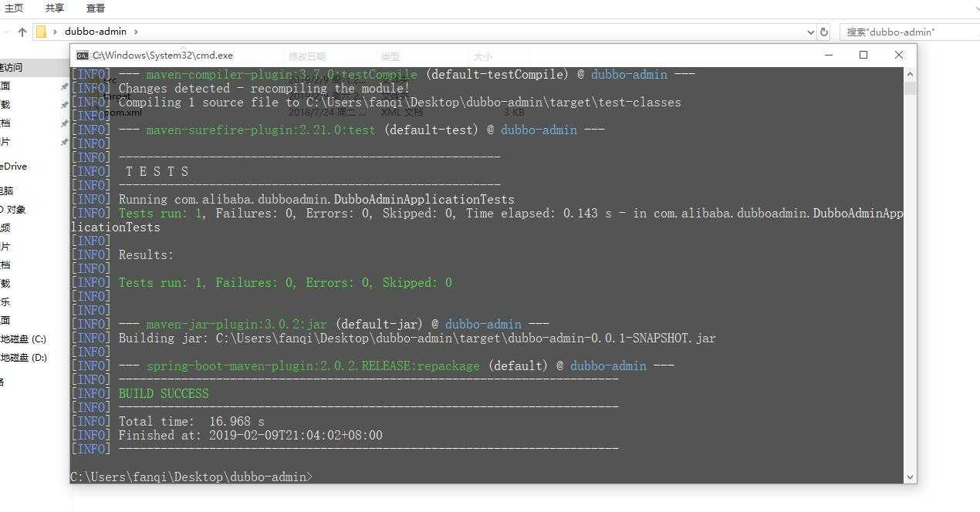Click the 'maven-surefire-plugin:2.21.0:test' text
The width and height of the screenshot is (980, 512).
click(261, 130)
